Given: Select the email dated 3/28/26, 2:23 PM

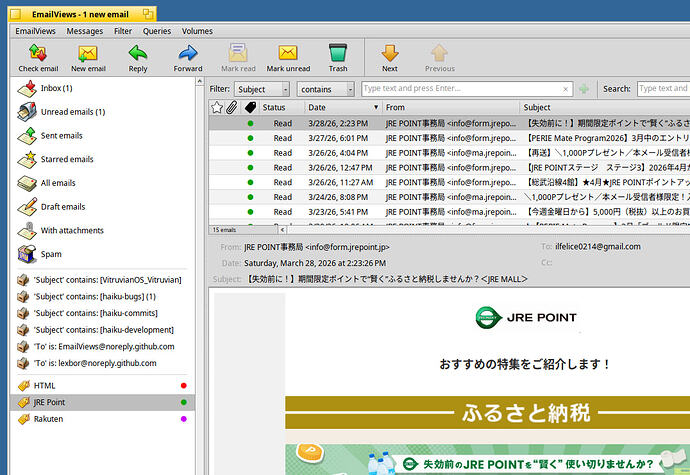Looking at the screenshot, I should (449, 123).
